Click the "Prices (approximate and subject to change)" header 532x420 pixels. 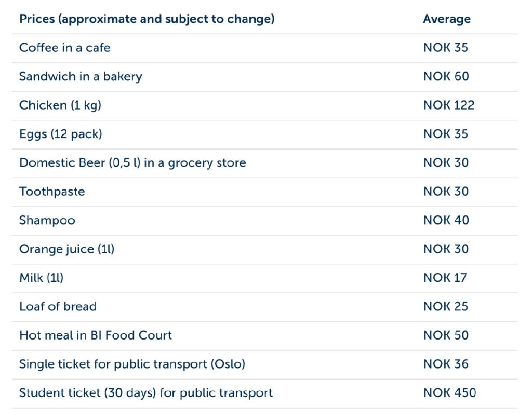click(x=147, y=19)
